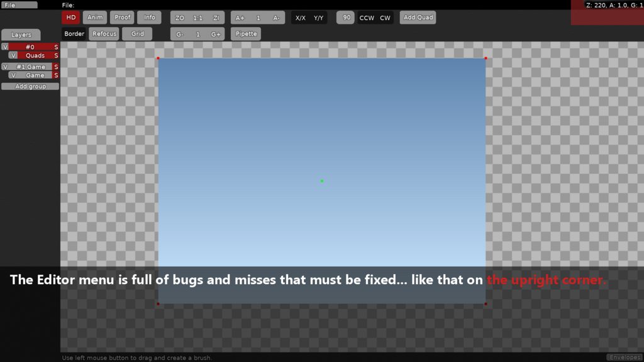This screenshot has height=362, width=644.
Task: Toggle the HD button
Action: point(71,18)
